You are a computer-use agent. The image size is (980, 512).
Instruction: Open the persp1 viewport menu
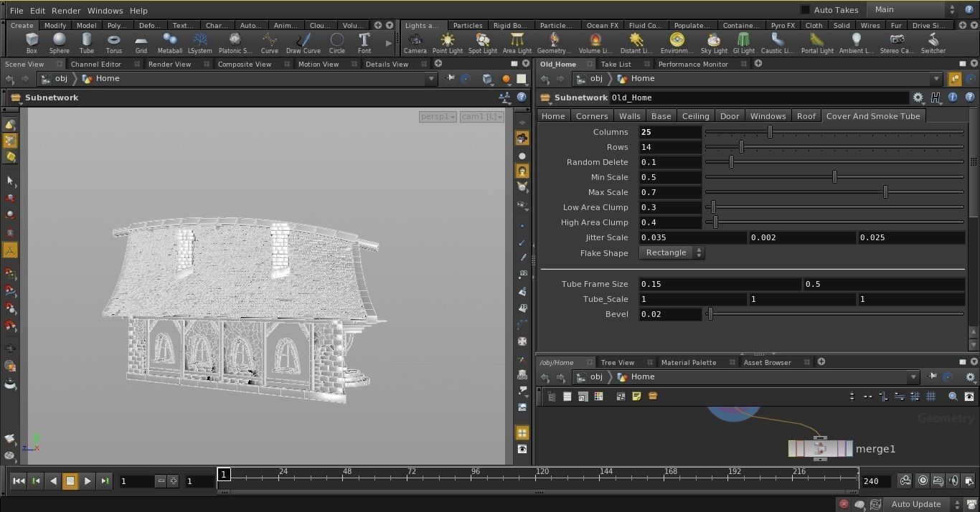tap(438, 116)
